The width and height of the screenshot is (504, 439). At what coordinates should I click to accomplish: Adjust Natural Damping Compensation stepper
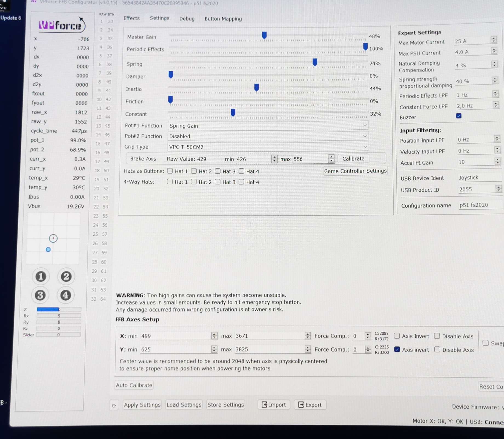pyautogui.click(x=494, y=64)
